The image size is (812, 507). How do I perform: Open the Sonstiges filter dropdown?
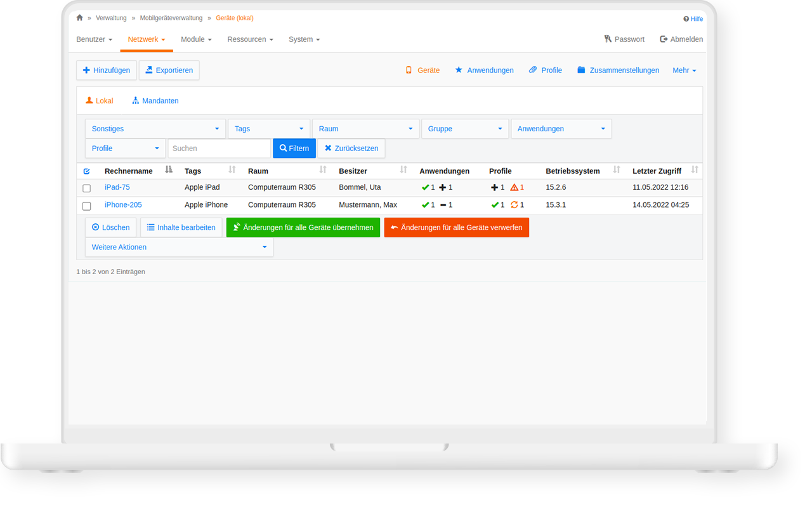[x=155, y=129]
